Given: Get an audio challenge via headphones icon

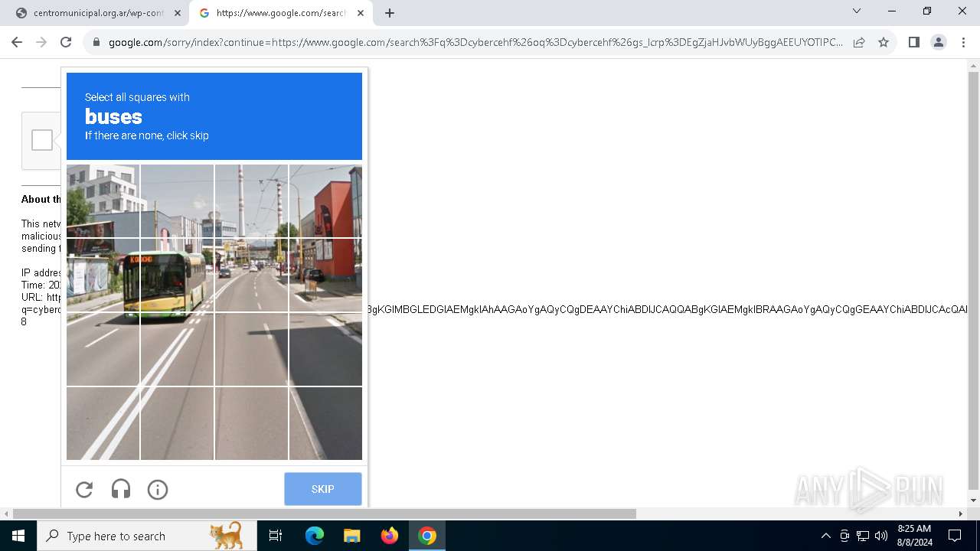Looking at the screenshot, I should click(121, 490).
